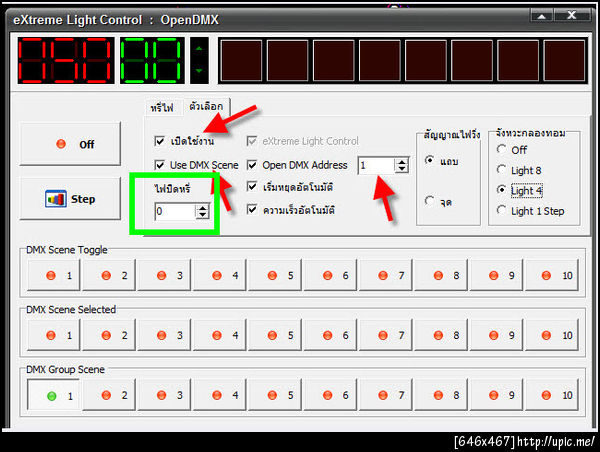
Task: Click the Open DMX Address value field
Action: coord(376,165)
